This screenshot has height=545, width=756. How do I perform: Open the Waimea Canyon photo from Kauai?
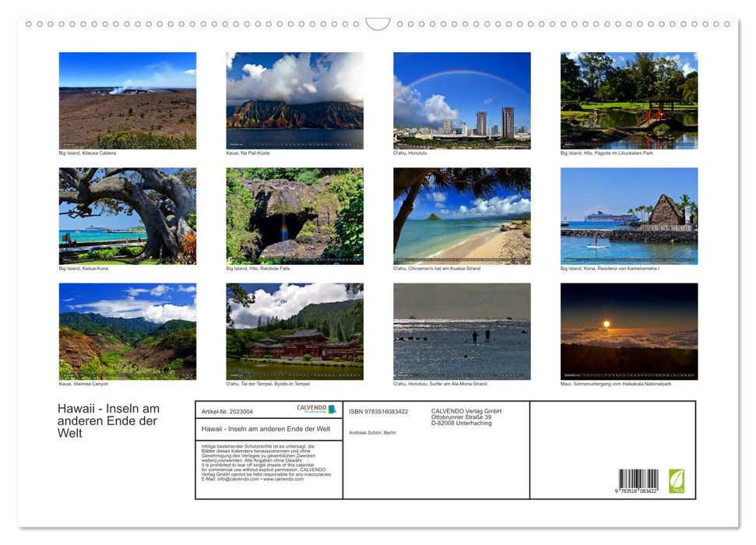(x=128, y=332)
